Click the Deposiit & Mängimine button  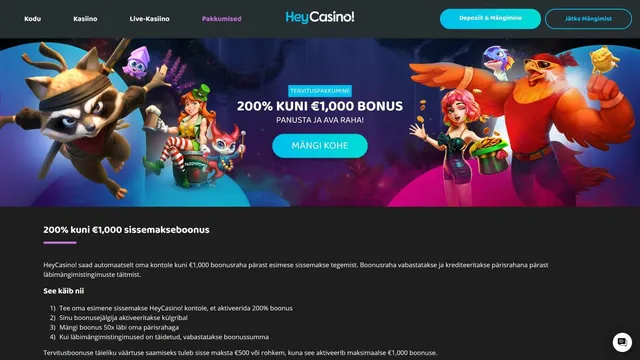pos(490,19)
